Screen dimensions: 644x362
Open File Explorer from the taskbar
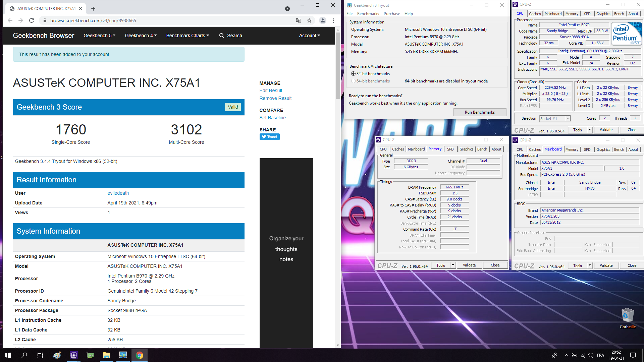[106, 355]
